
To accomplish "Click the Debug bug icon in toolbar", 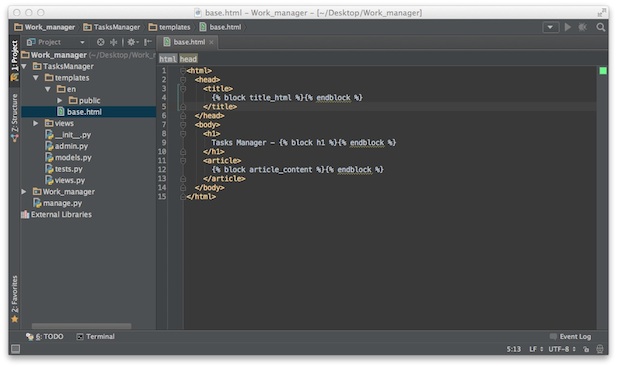I will 582,27.
